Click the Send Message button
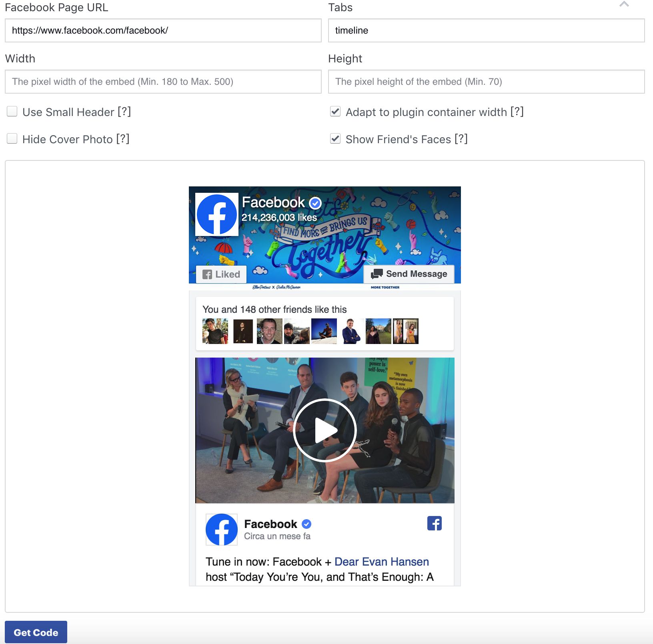Screen dimensions: 653x644 pyautogui.click(x=409, y=274)
